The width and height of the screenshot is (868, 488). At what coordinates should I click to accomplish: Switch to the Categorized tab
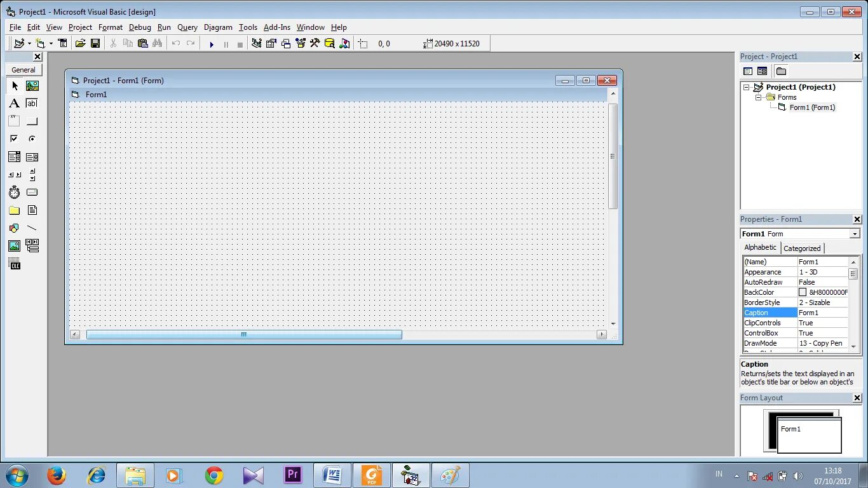pos(802,248)
